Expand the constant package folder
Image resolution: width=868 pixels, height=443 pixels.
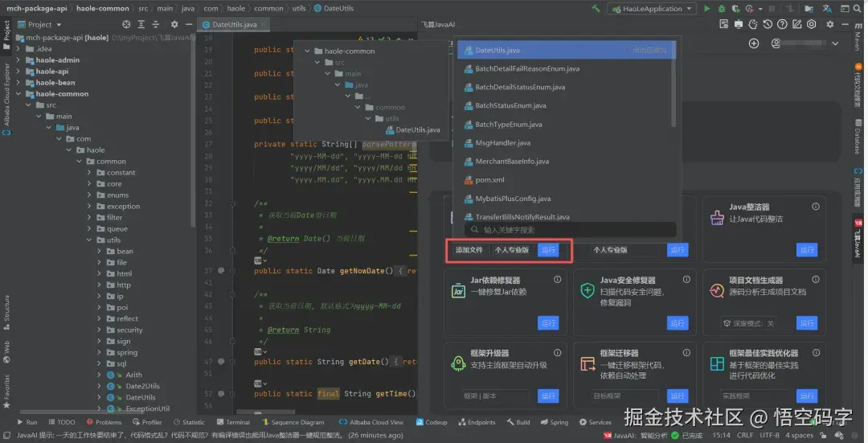tap(89, 172)
